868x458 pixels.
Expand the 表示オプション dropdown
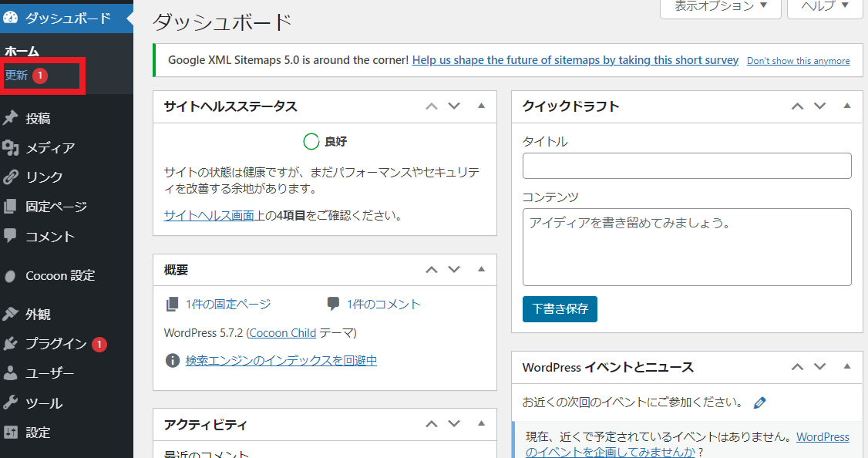pyautogui.click(x=720, y=7)
